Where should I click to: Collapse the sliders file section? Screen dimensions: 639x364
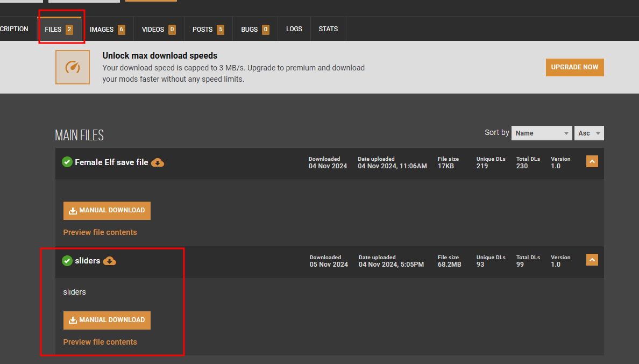tap(592, 260)
